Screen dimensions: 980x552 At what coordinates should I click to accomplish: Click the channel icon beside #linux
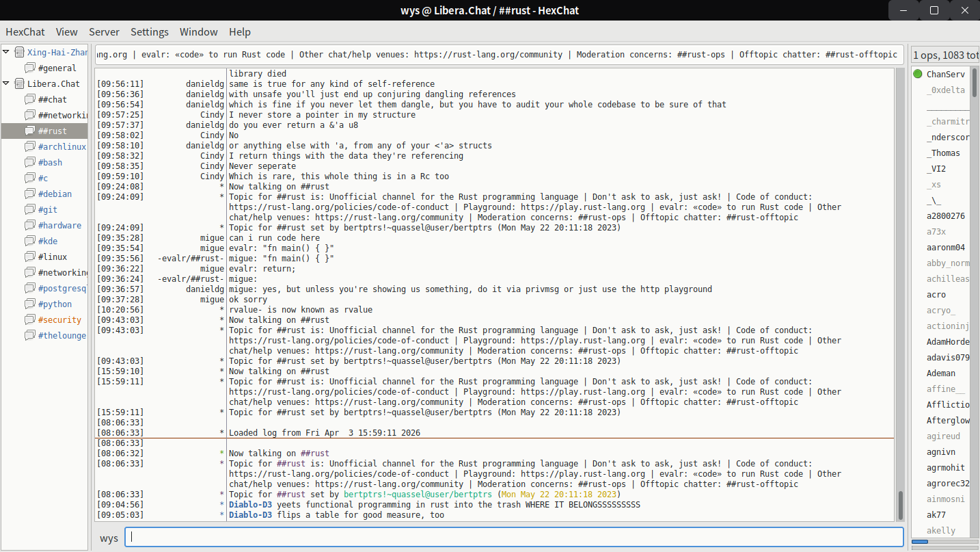point(30,257)
